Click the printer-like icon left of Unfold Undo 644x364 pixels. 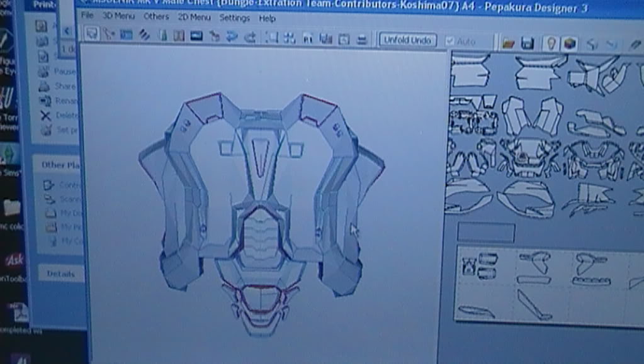(361, 40)
